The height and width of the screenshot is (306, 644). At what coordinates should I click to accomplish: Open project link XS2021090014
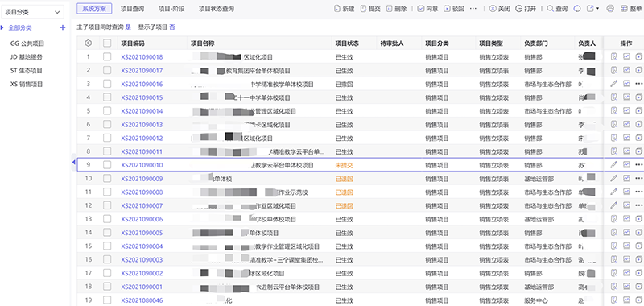[x=142, y=111]
